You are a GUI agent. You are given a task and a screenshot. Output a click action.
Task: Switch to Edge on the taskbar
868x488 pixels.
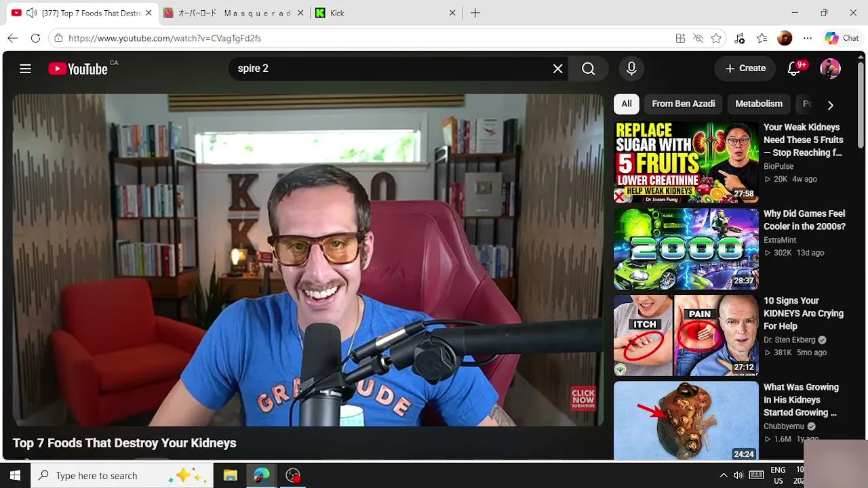261,475
